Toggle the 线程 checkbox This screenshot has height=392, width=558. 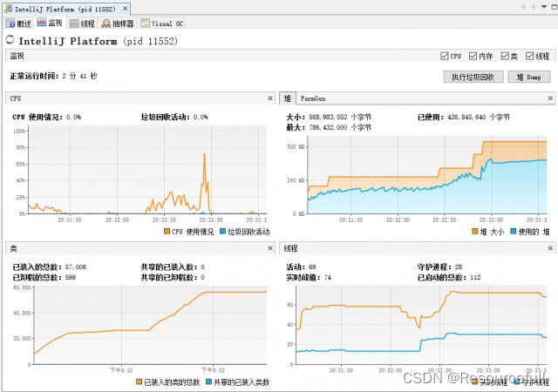click(x=529, y=56)
